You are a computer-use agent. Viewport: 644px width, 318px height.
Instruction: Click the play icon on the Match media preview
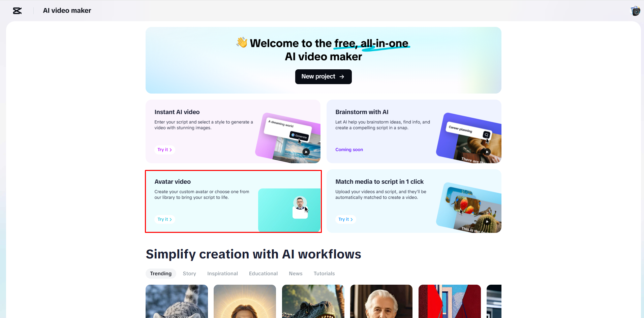487,221
